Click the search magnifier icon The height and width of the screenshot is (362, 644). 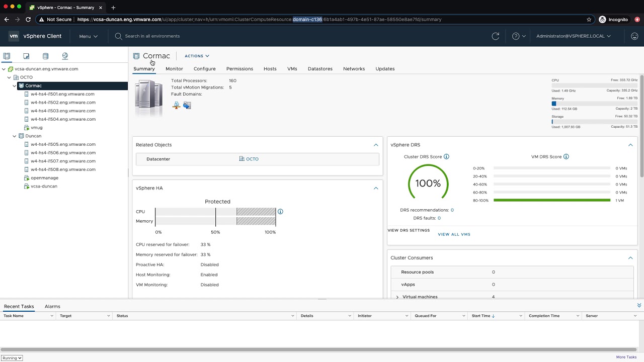coord(118,36)
